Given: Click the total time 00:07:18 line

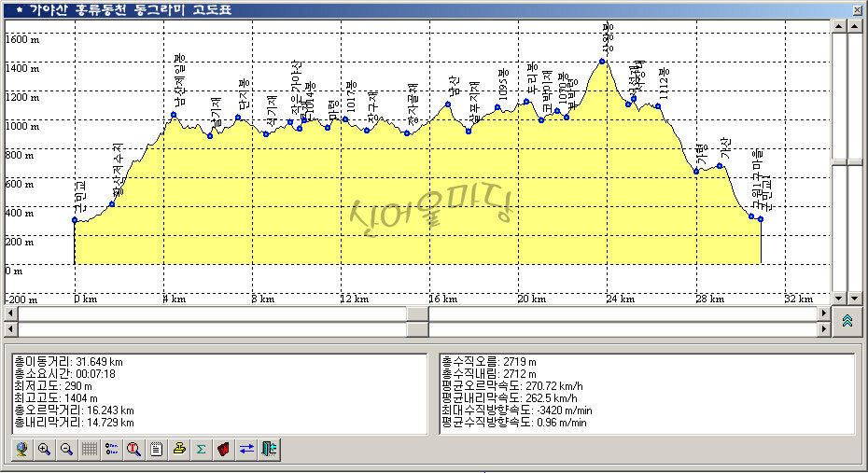Looking at the screenshot, I should [64, 374].
